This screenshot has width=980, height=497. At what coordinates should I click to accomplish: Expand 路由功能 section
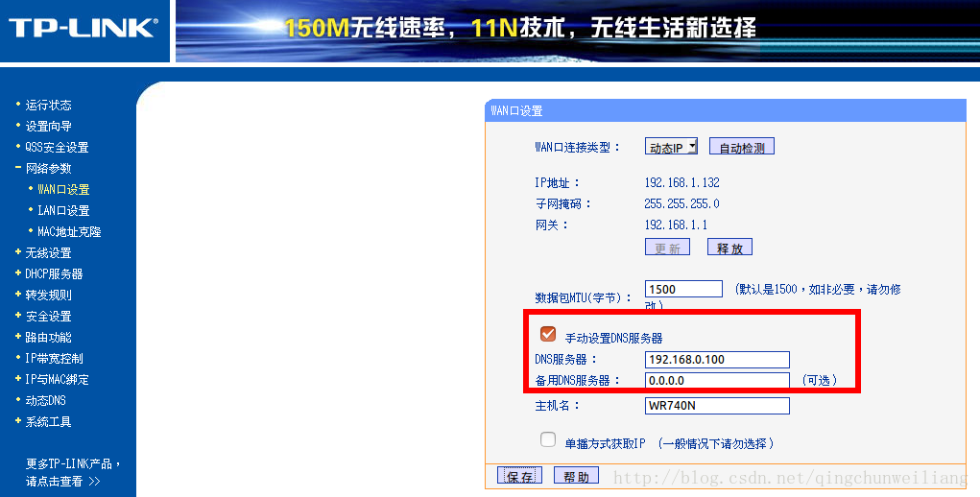click(x=48, y=337)
